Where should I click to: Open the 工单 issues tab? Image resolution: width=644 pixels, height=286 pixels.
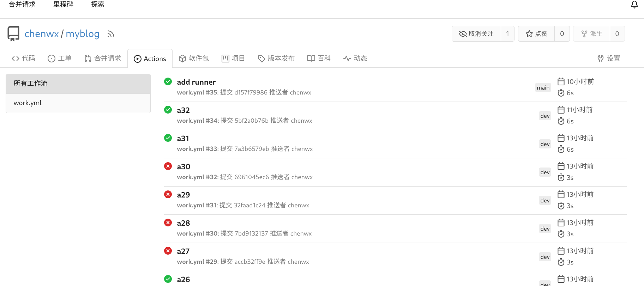point(60,59)
